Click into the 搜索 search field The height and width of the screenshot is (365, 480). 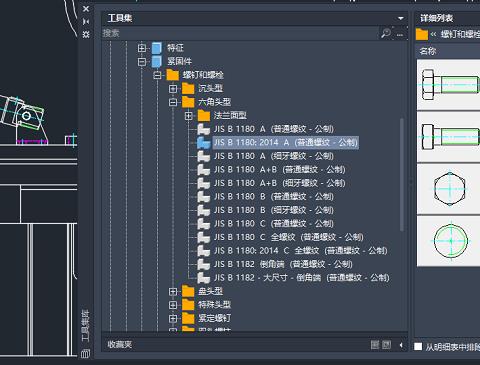pyautogui.click(x=240, y=33)
